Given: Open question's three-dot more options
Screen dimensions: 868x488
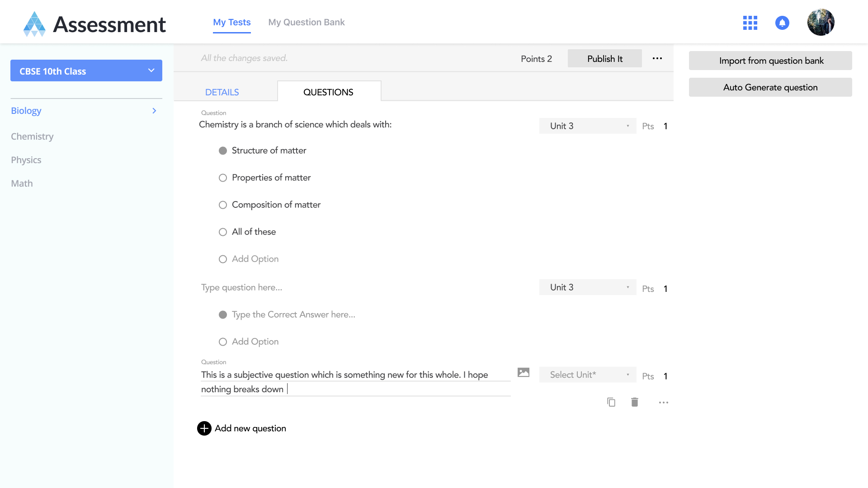Looking at the screenshot, I should click(x=663, y=402).
